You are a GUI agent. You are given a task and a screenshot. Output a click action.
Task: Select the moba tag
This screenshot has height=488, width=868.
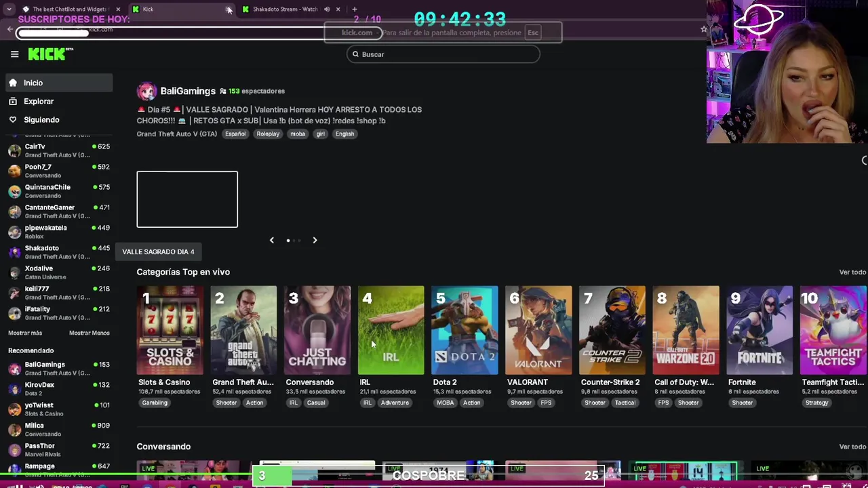[298, 134]
